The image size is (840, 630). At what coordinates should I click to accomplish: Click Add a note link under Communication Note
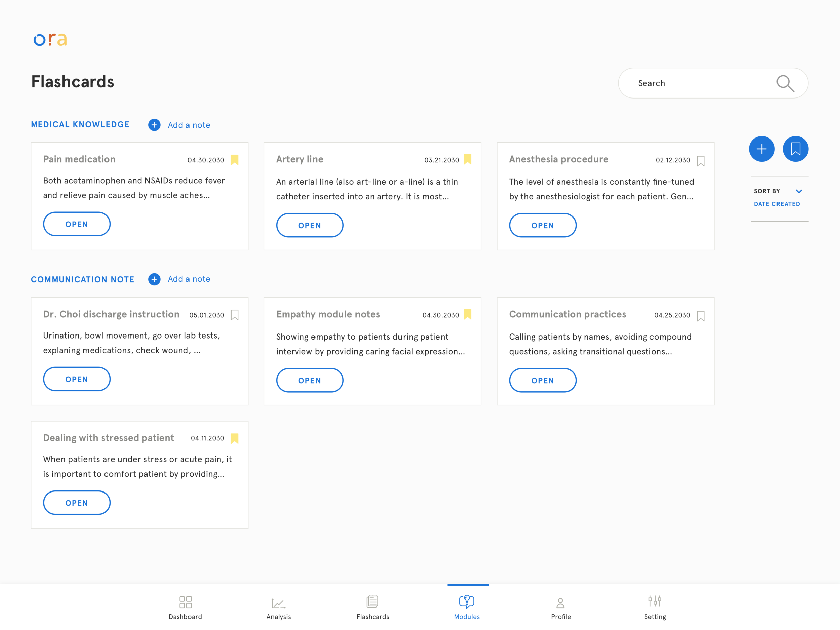(189, 279)
